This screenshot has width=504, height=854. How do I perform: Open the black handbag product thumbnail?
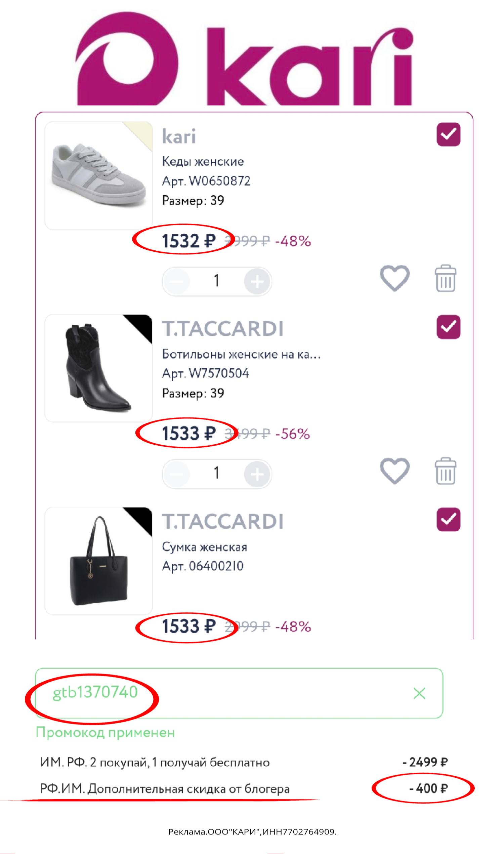[x=98, y=561]
